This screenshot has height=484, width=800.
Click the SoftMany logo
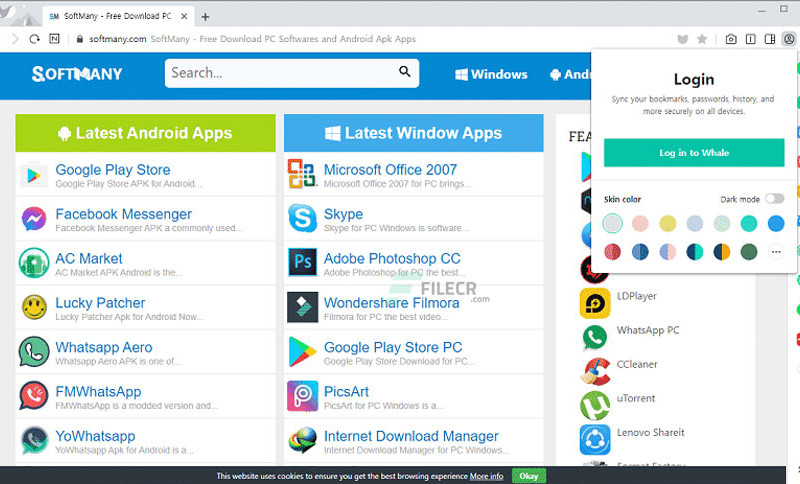click(77, 74)
